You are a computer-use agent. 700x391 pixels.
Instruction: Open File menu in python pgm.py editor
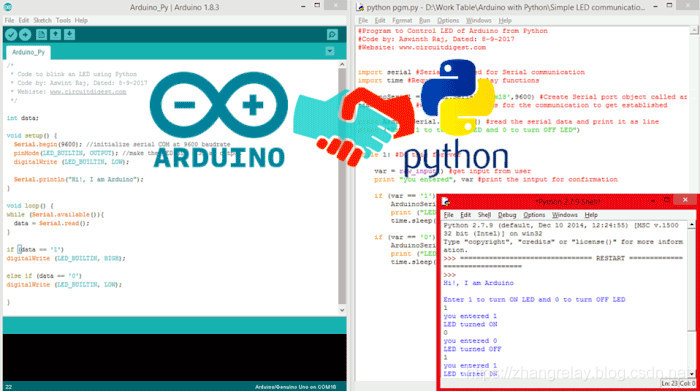pos(363,21)
